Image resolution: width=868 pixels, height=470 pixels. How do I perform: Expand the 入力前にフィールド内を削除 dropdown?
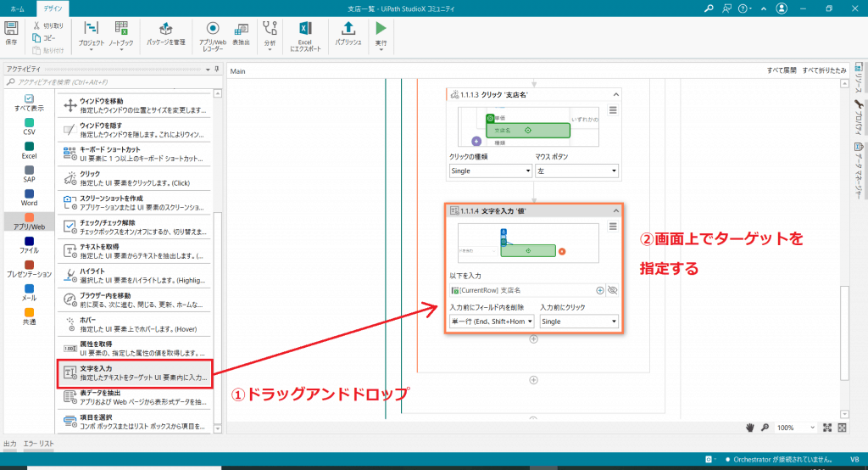pos(492,322)
